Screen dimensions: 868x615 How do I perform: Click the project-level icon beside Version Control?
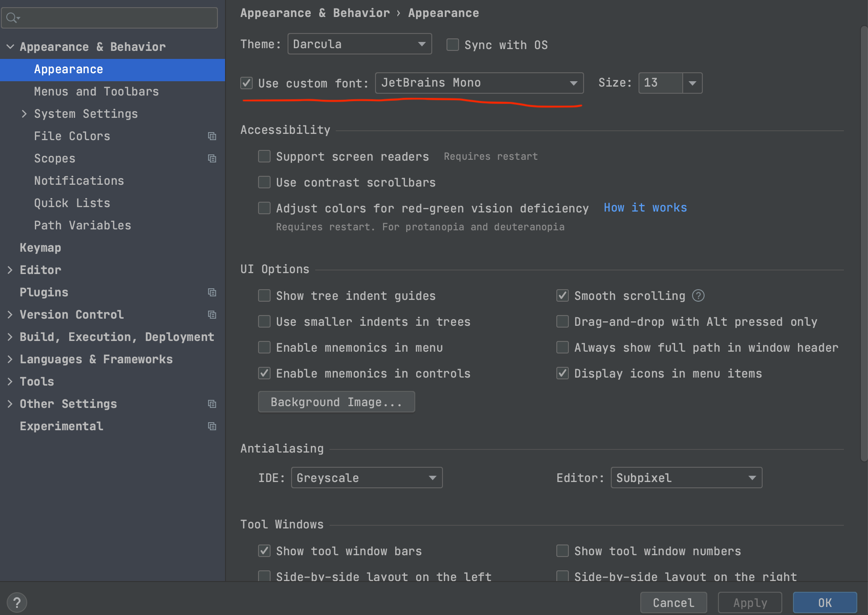212,315
